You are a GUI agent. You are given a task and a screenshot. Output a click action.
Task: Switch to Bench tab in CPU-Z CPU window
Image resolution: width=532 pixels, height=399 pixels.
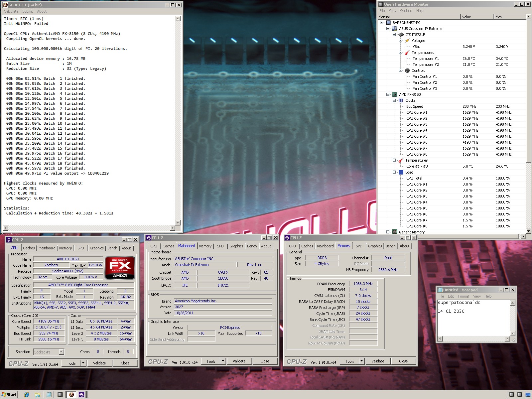(112, 248)
